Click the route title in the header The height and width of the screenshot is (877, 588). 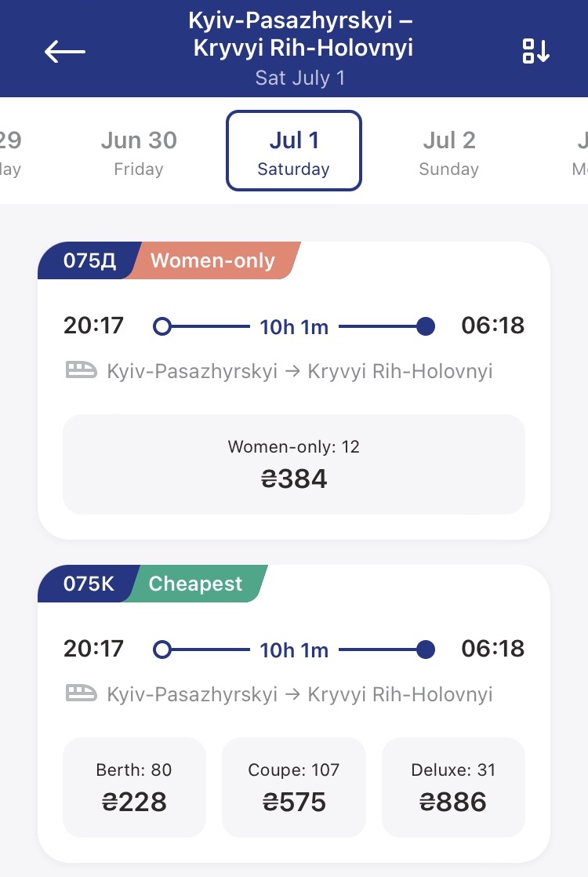(x=302, y=35)
